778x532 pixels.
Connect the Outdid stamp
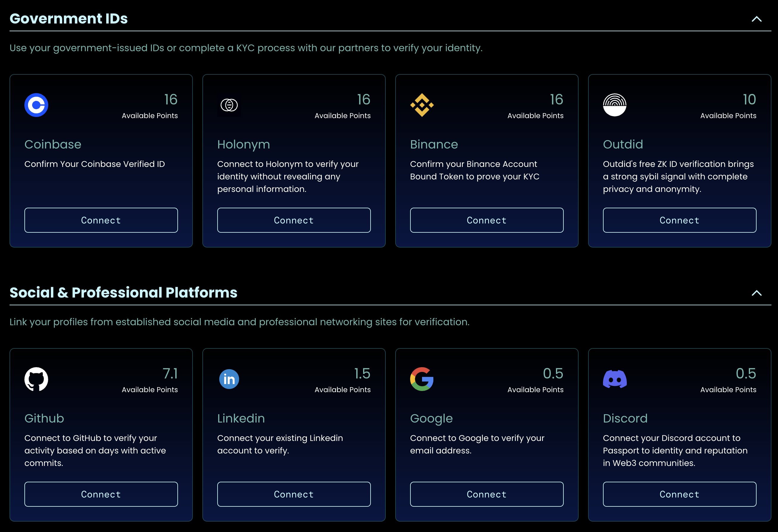click(x=679, y=220)
